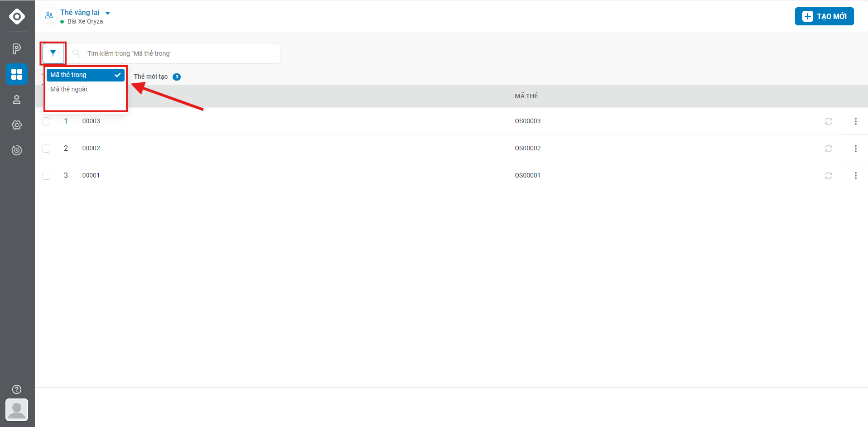Refresh card row OS00002
Image resolution: width=868 pixels, height=427 pixels.
pos(829,149)
